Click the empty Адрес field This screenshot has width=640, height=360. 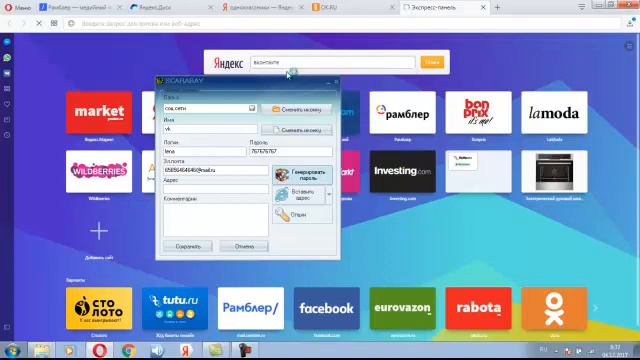coord(216,189)
